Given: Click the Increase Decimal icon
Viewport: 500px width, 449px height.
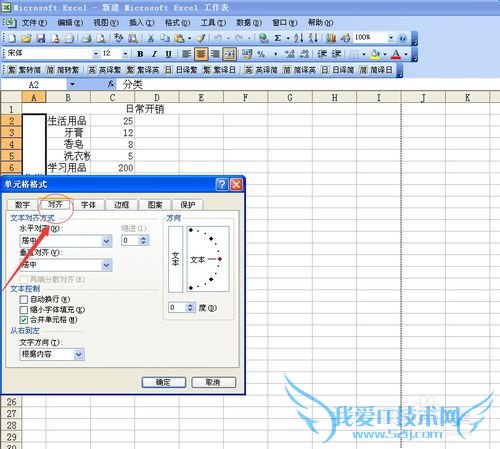Looking at the screenshot, I should pyautogui.click(x=290, y=54).
